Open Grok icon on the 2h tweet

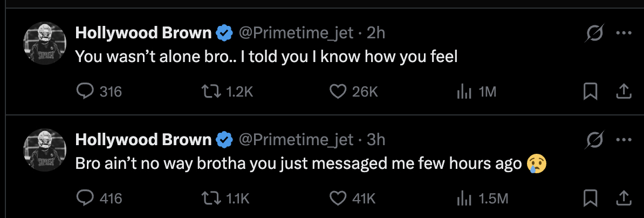coord(594,34)
